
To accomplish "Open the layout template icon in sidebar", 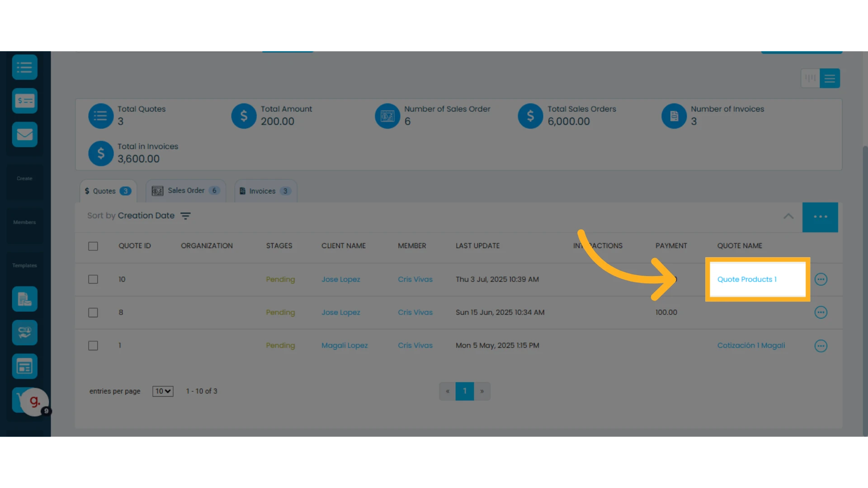I will click(x=24, y=366).
